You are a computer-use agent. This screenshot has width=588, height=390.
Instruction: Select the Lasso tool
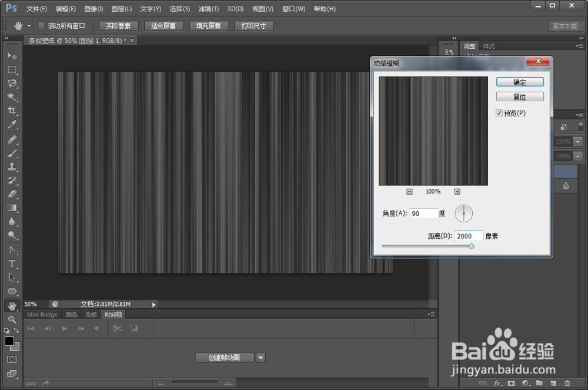(x=12, y=84)
